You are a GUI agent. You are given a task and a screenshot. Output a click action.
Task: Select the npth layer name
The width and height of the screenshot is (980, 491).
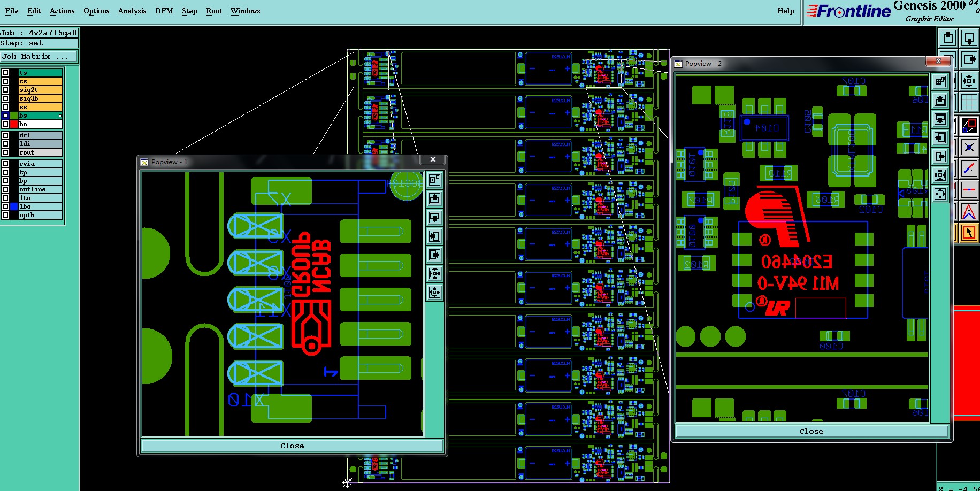coord(41,215)
